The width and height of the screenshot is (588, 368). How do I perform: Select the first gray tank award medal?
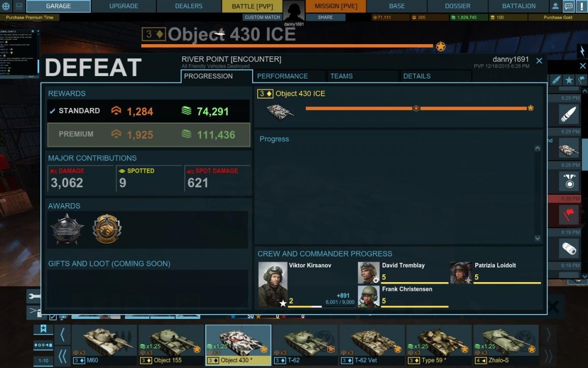[x=67, y=229]
